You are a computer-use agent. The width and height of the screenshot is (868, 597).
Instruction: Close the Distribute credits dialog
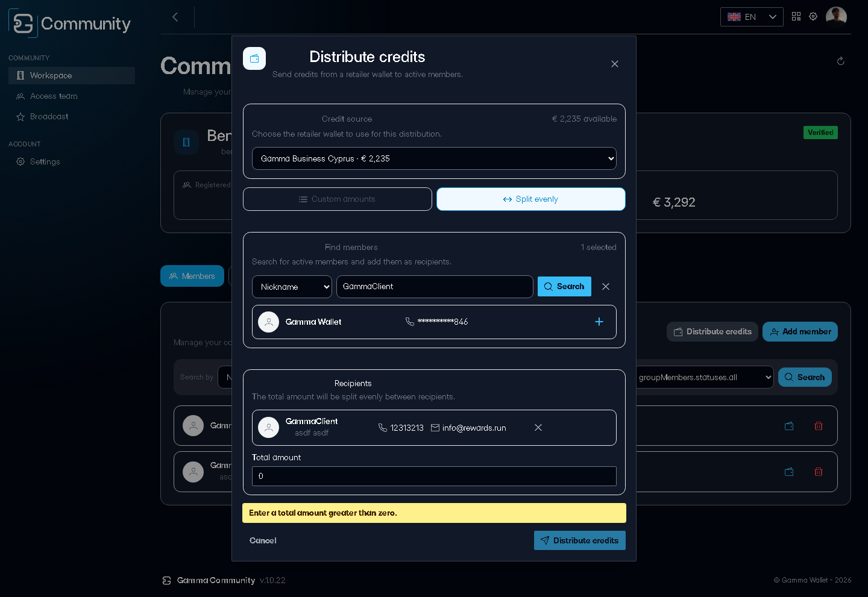click(615, 64)
